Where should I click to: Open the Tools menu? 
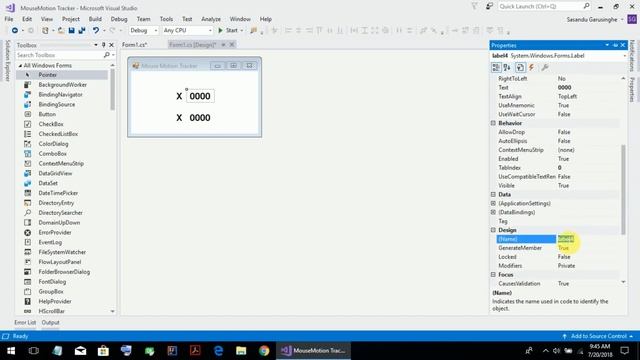pyautogui.click(x=166, y=19)
